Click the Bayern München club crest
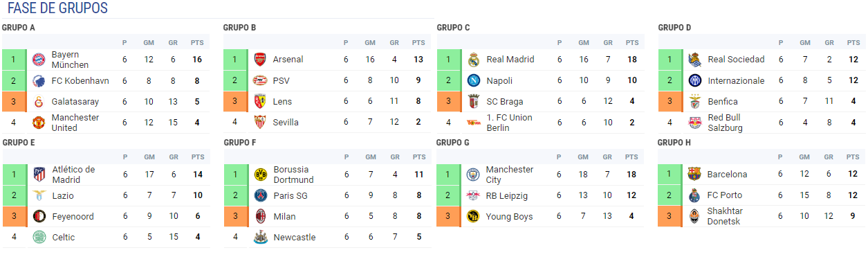The width and height of the screenshot is (868, 257). [x=39, y=60]
